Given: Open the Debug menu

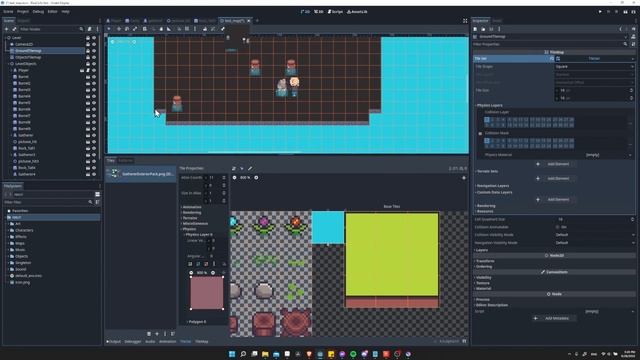Looking at the screenshot, I should [x=38, y=11].
